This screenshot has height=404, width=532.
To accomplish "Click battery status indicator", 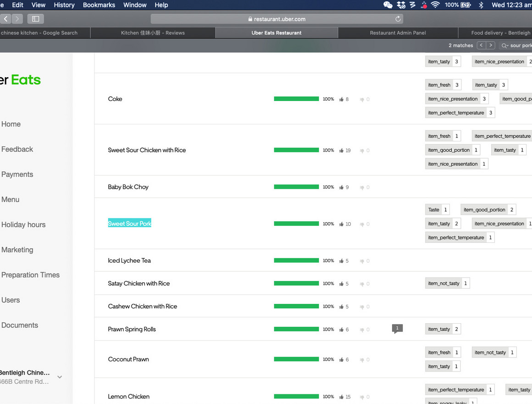I will click(x=458, y=5).
